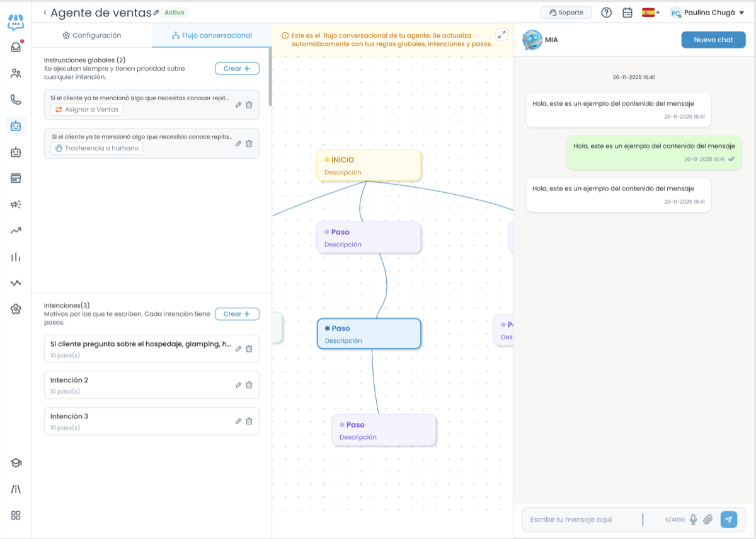Select the Asignar a Ventas tag

[87, 109]
